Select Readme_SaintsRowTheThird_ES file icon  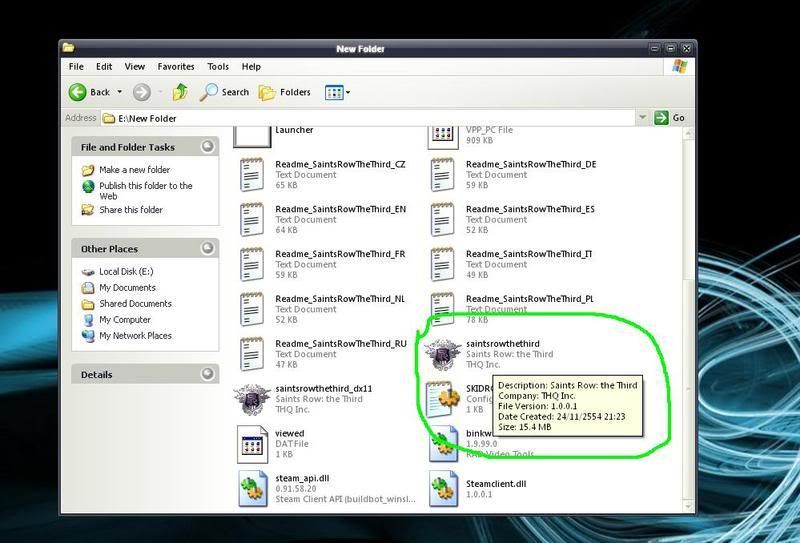(443, 219)
